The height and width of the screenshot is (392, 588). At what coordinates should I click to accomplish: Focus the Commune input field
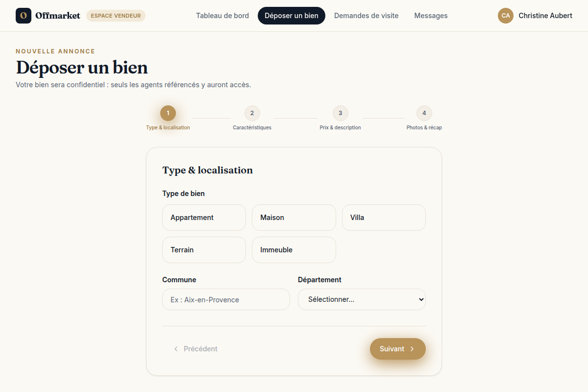[226, 299]
